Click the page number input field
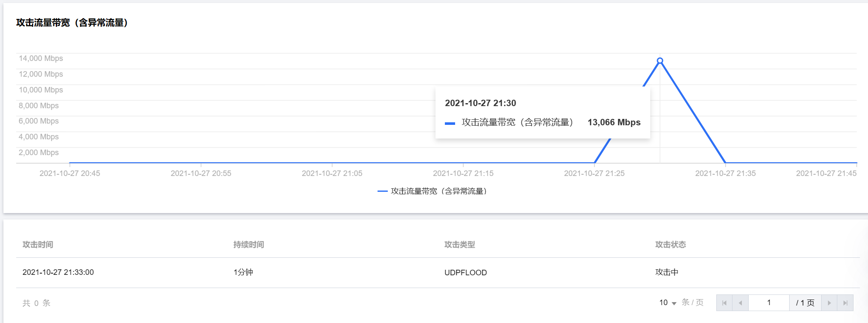This screenshot has width=868, height=323. 769,303
